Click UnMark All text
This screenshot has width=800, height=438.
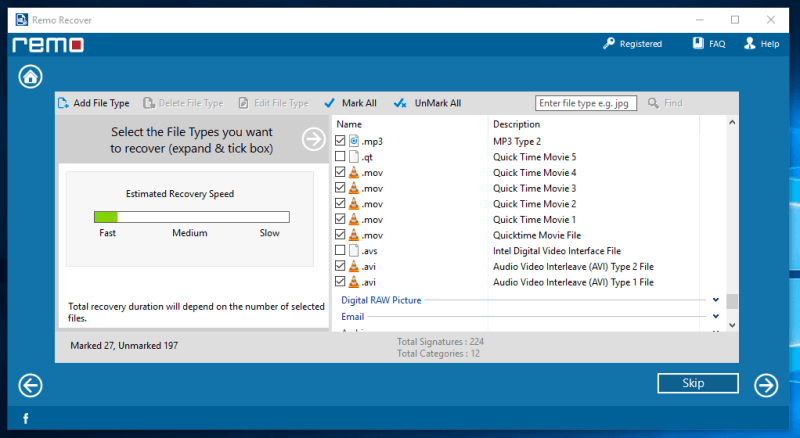[438, 103]
